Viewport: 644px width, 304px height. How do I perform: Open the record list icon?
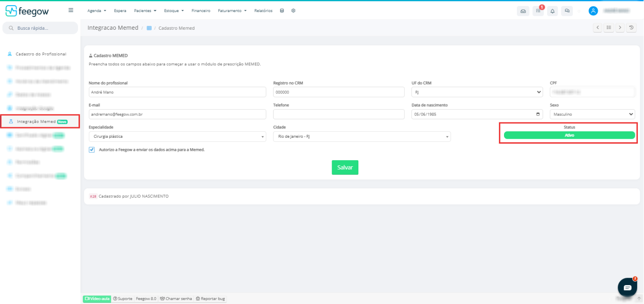tap(609, 28)
